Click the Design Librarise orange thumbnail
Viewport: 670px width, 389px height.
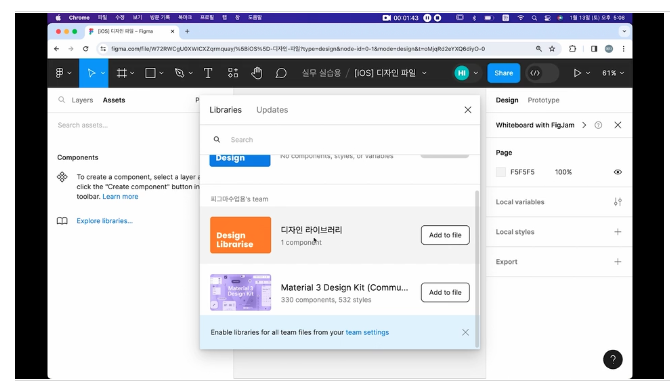click(240, 235)
